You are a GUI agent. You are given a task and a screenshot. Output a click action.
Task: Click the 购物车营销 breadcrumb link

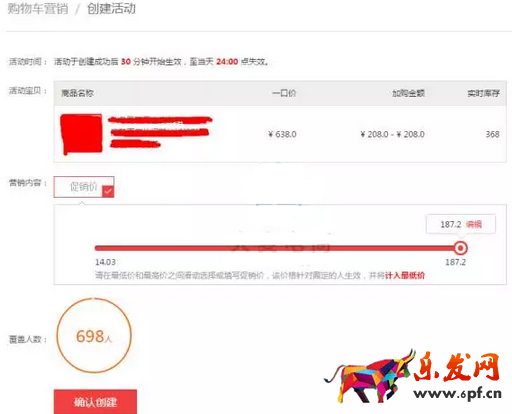pos(38,8)
